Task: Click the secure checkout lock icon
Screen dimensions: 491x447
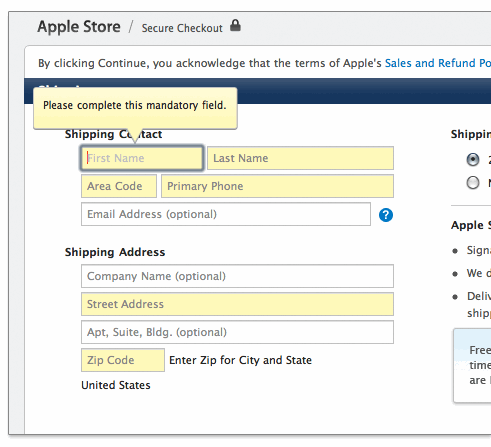Action: point(235,26)
